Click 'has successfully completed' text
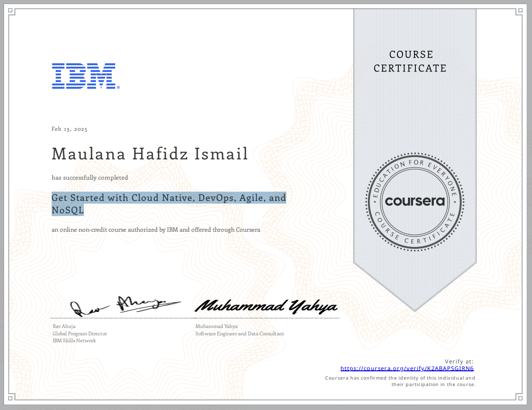The height and width of the screenshot is (410, 532). pyautogui.click(x=89, y=178)
